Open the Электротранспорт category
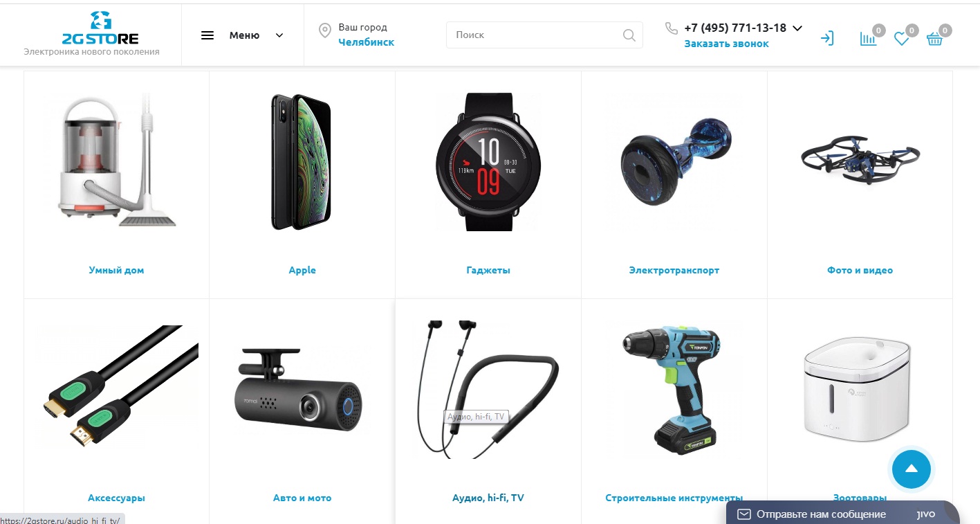980x524 pixels. (674, 271)
